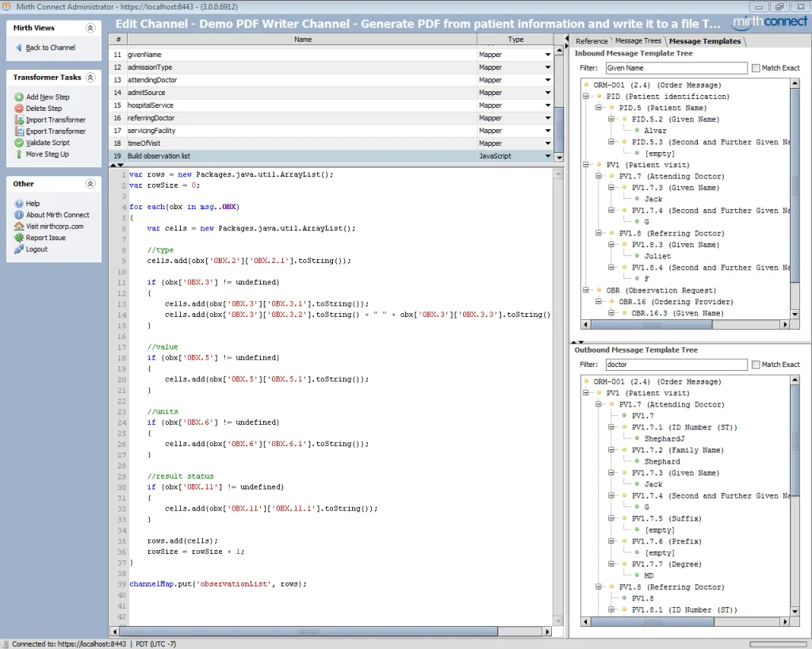Click the Import Transformer icon
812x649 pixels.
click(x=19, y=120)
